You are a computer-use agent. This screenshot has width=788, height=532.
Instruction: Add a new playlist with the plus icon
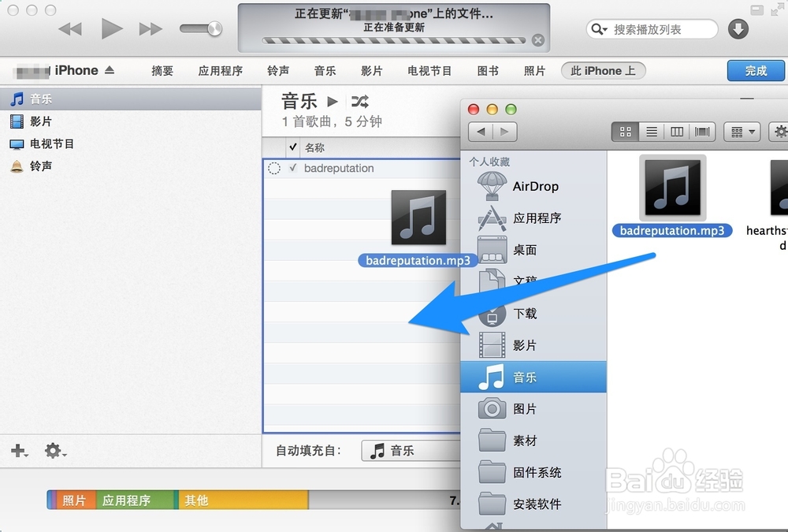pyautogui.click(x=16, y=451)
